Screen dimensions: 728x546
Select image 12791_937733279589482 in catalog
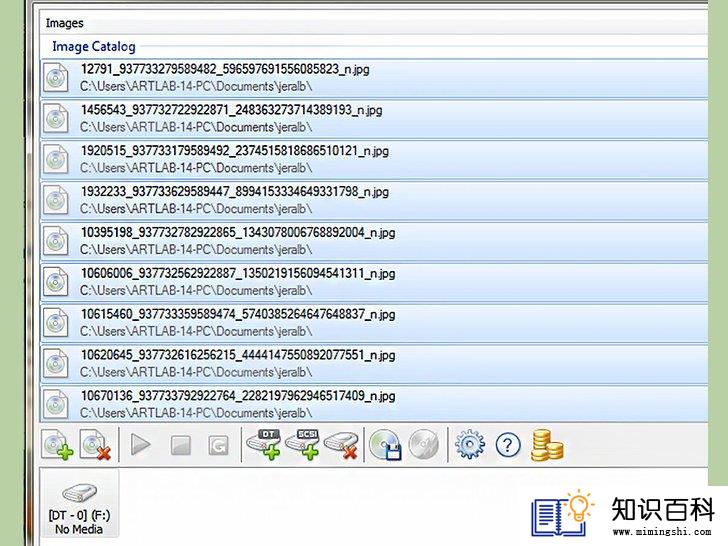tap(374, 78)
